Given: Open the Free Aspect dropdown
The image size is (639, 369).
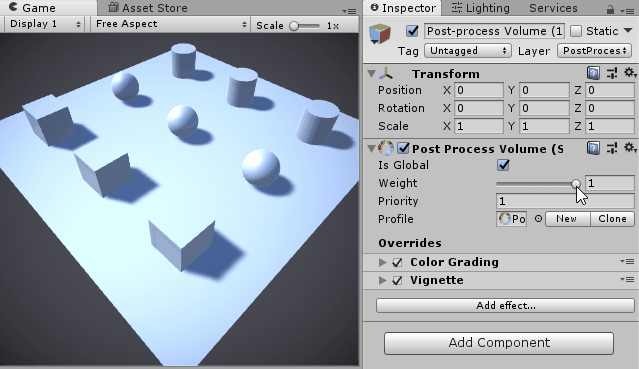Looking at the screenshot, I should click(x=170, y=24).
